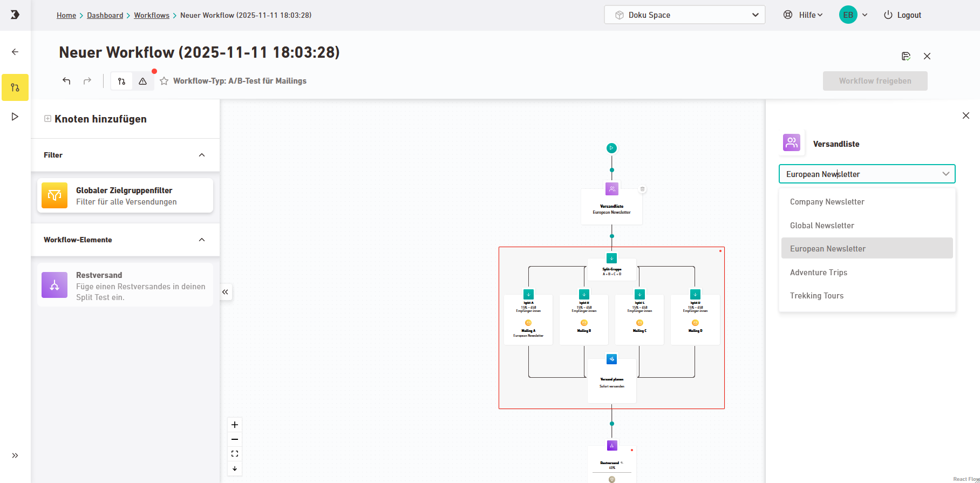
Task: Switch to workflow structure view toggle
Action: pos(121,81)
